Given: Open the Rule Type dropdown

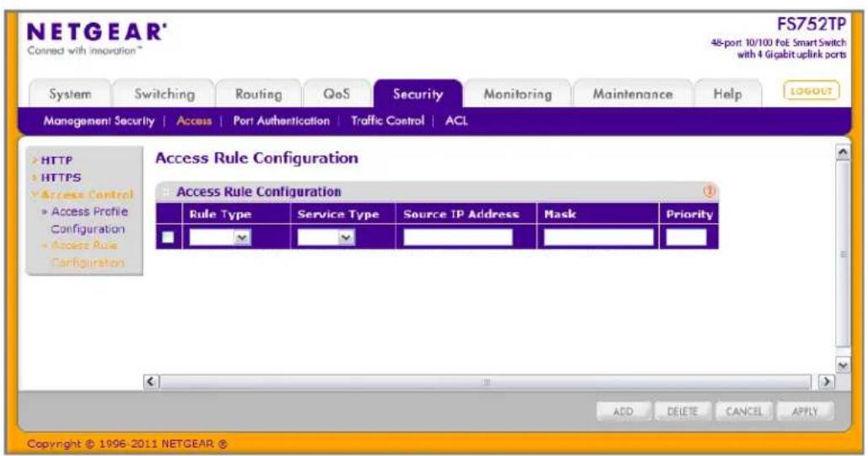Looking at the screenshot, I should pyautogui.click(x=220, y=237).
